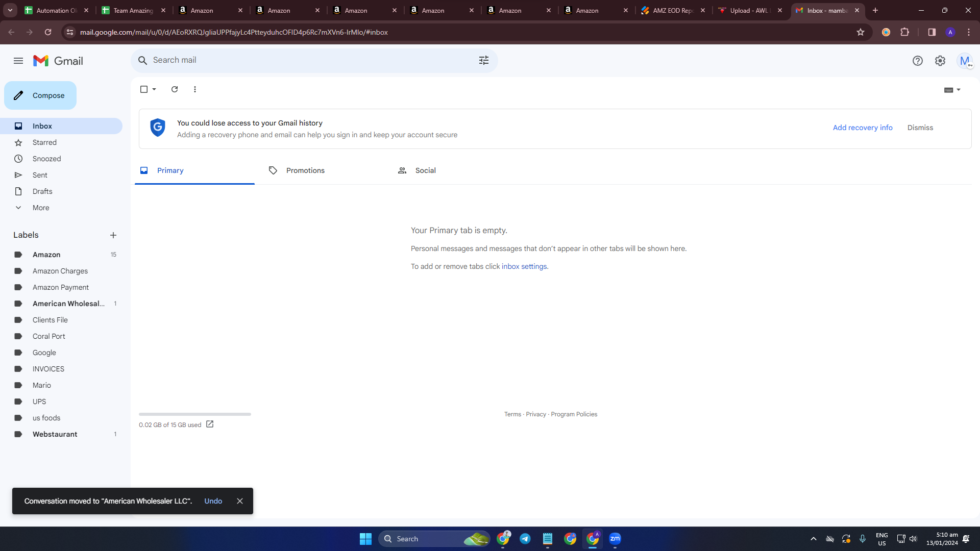Open the Chrome extensions puzzle icon
Screen dimensions: 980x551
tap(905, 32)
